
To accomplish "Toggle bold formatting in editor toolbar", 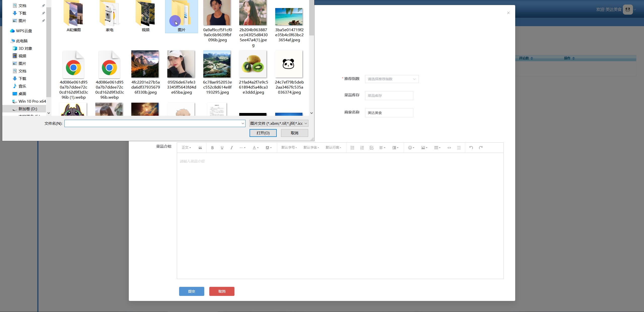I will point(212,148).
